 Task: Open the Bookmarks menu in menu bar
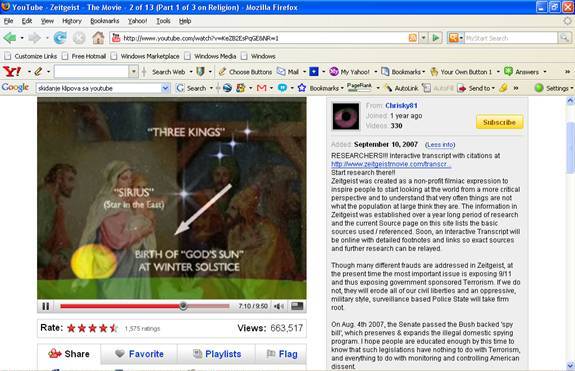tap(105, 21)
